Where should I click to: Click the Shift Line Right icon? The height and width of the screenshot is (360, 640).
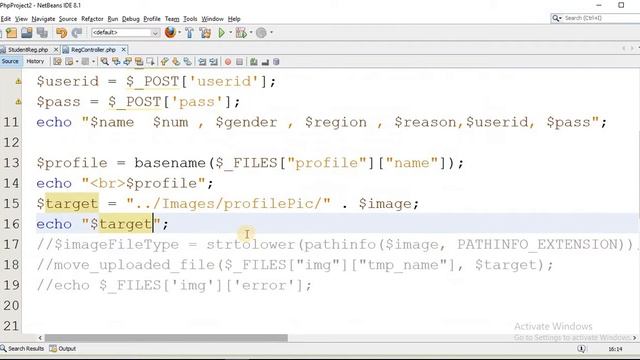click(x=213, y=62)
